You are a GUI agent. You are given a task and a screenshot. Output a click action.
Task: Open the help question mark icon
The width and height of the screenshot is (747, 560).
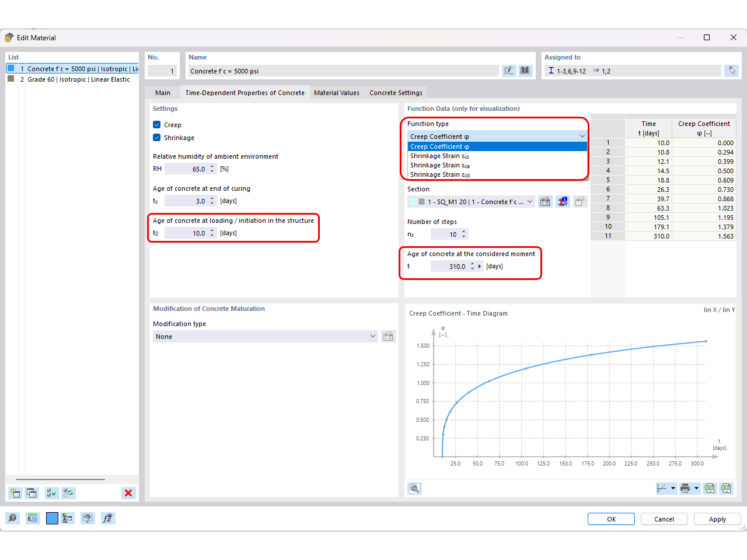[x=12, y=518]
